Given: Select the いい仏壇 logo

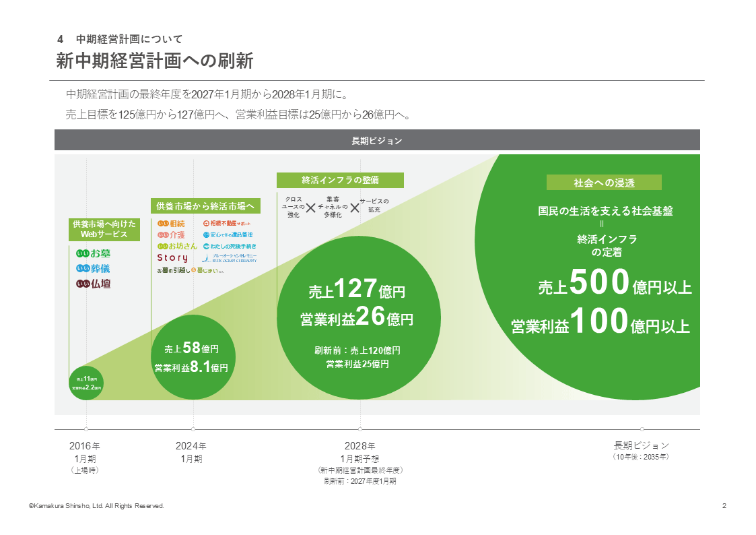Looking at the screenshot, I should pyautogui.click(x=94, y=284).
